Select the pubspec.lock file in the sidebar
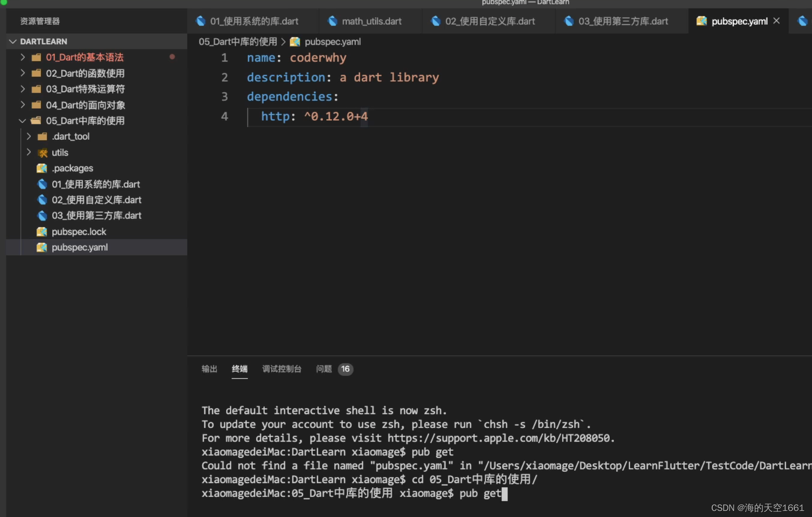Image resolution: width=812 pixels, height=517 pixels. pos(79,231)
